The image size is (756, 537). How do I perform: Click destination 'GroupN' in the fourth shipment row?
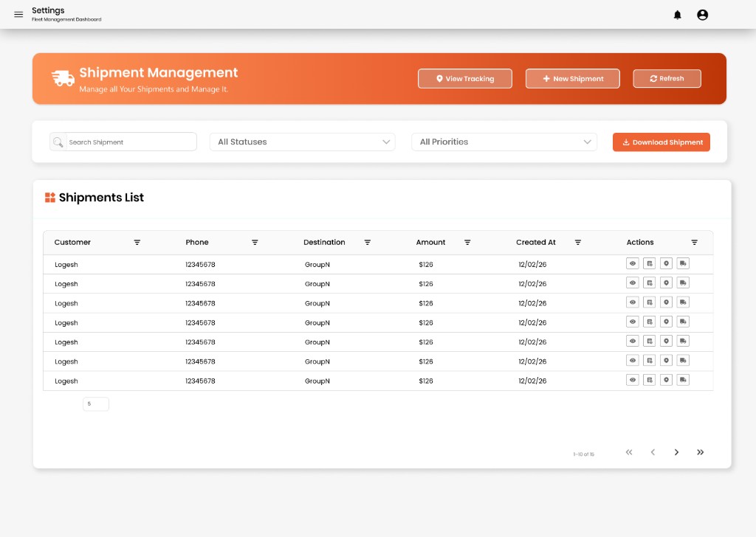click(317, 322)
